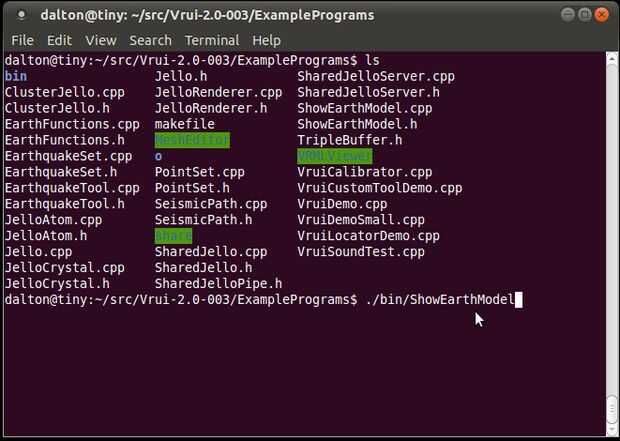Open the Help menu

(x=266, y=40)
